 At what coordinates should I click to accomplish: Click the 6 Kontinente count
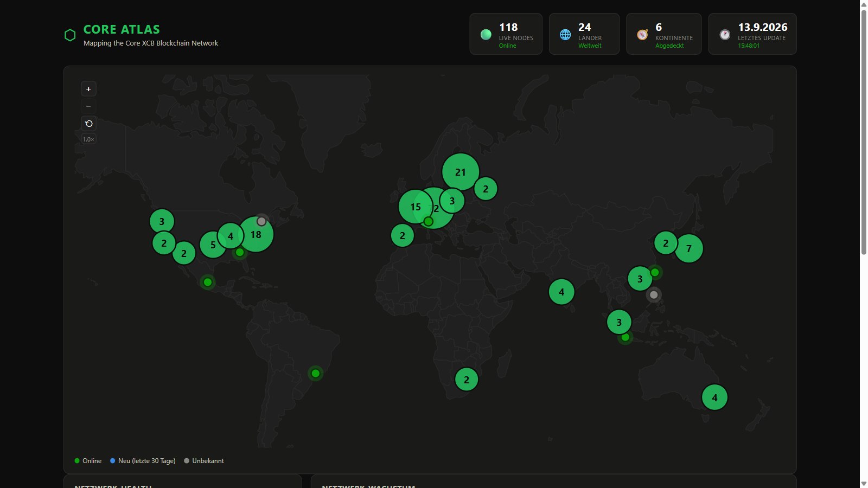click(x=659, y=27)
